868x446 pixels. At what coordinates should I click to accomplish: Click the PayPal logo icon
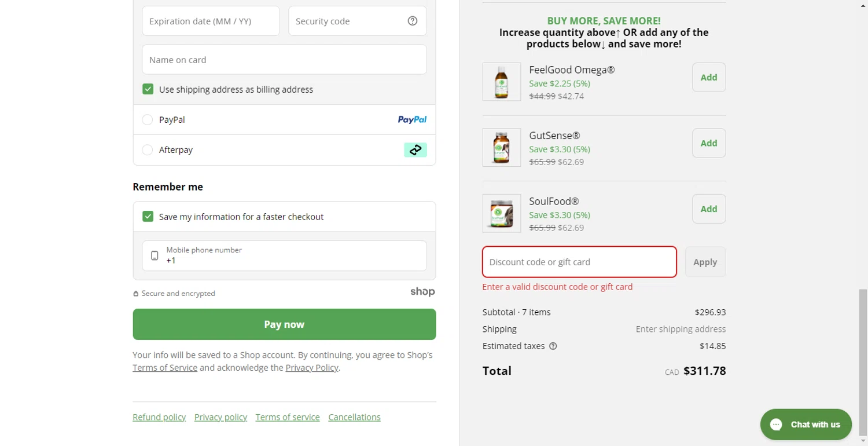click(412, 120)
